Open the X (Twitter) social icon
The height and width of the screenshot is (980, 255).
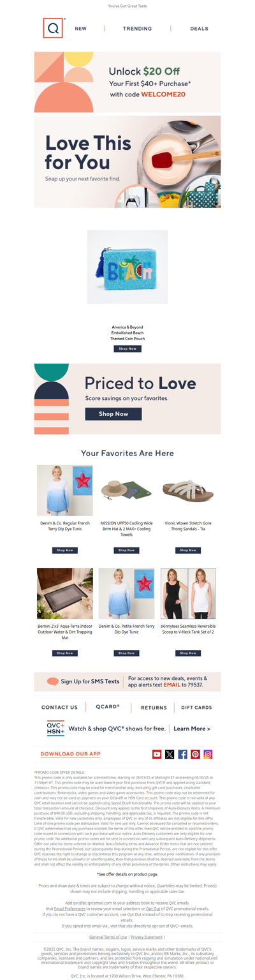[x=170, y=754]
